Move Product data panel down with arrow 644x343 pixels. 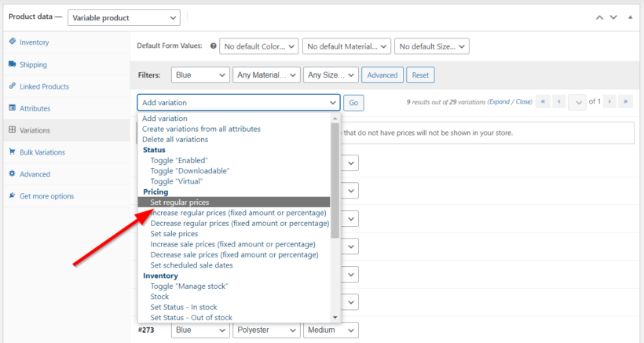tap(613, 17)
